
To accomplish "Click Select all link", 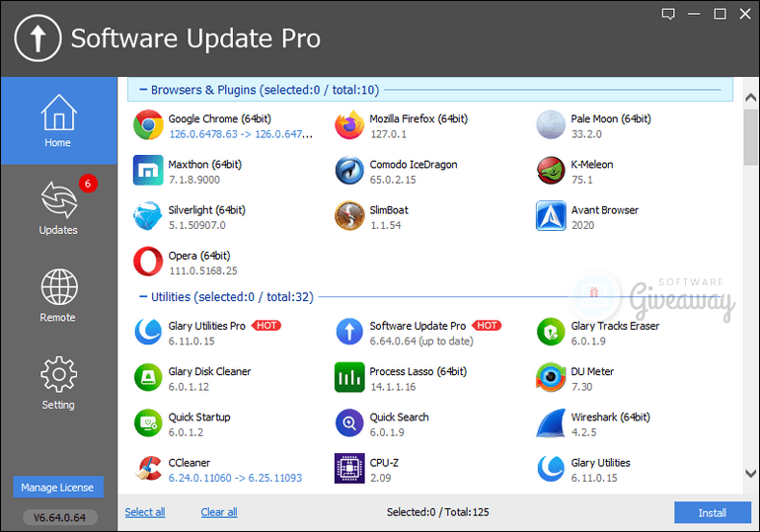I will (145, 512).
